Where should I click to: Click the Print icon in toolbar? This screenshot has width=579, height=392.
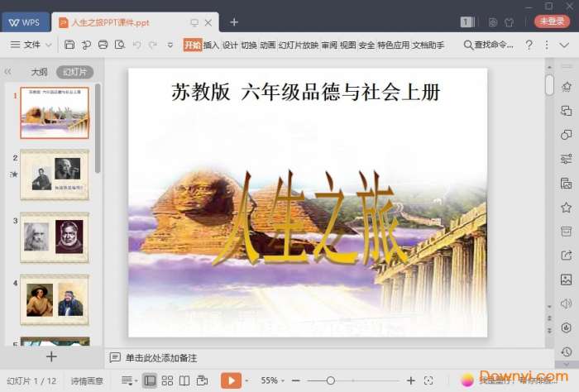pos(103,45)
